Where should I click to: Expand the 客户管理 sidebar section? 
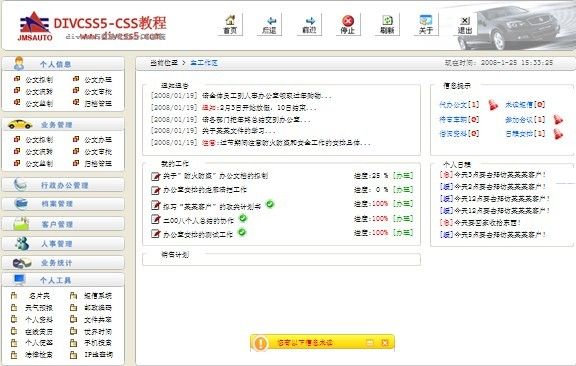(63, 224)
